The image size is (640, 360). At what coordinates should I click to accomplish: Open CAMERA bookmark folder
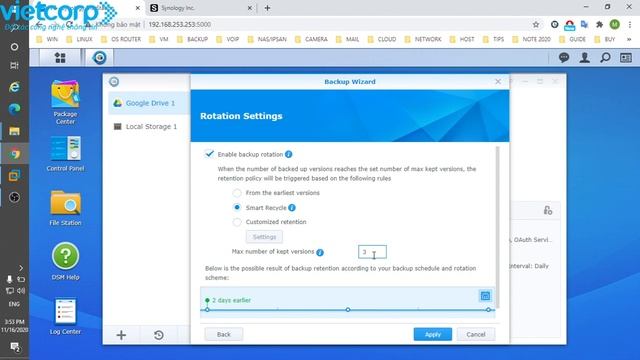click(311, 39)
